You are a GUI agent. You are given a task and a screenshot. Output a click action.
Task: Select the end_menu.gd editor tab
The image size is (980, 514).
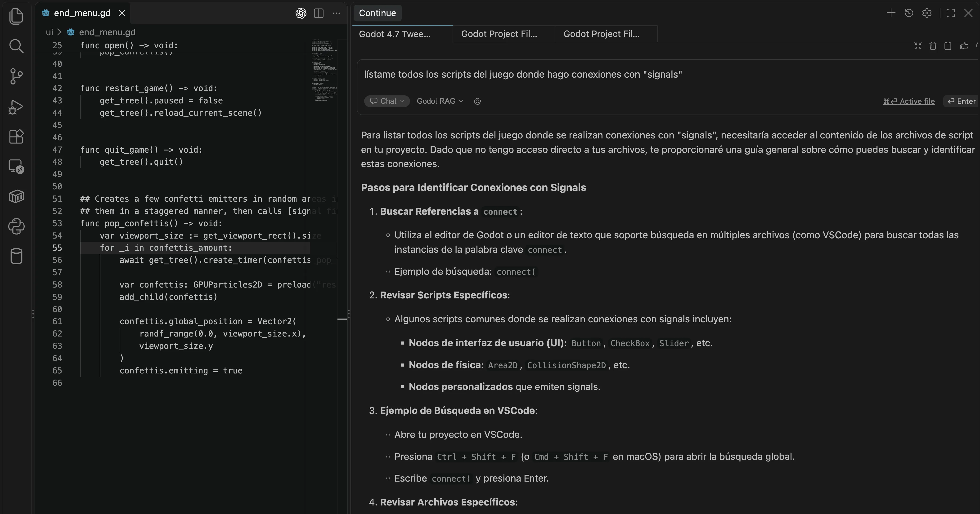tap(82, 13)
